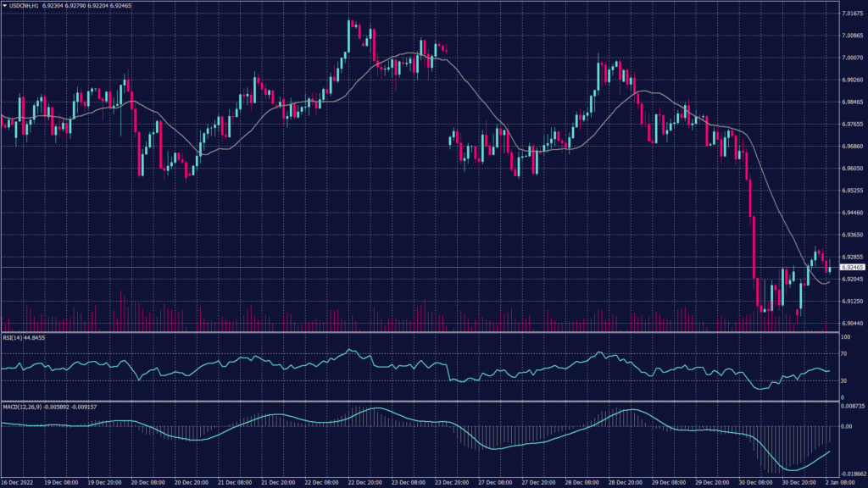Click the MACD 0.00 level label
The width and height of the screenshot is (868, 488).
845,427
